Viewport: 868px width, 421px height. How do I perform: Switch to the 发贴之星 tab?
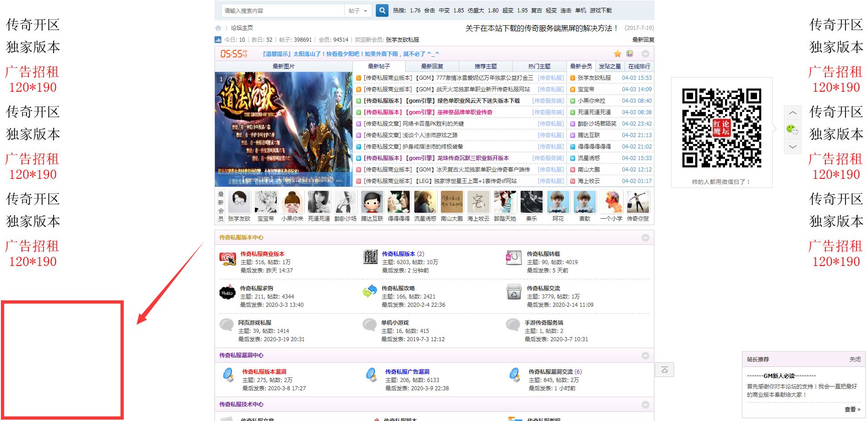(x=610, y=66)
